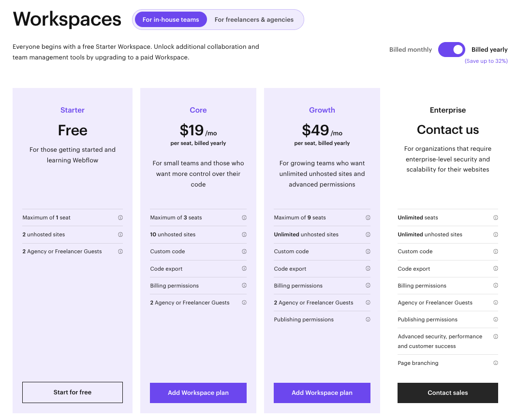
Task: Select the Billed monthly label
Action: [411, 49]
